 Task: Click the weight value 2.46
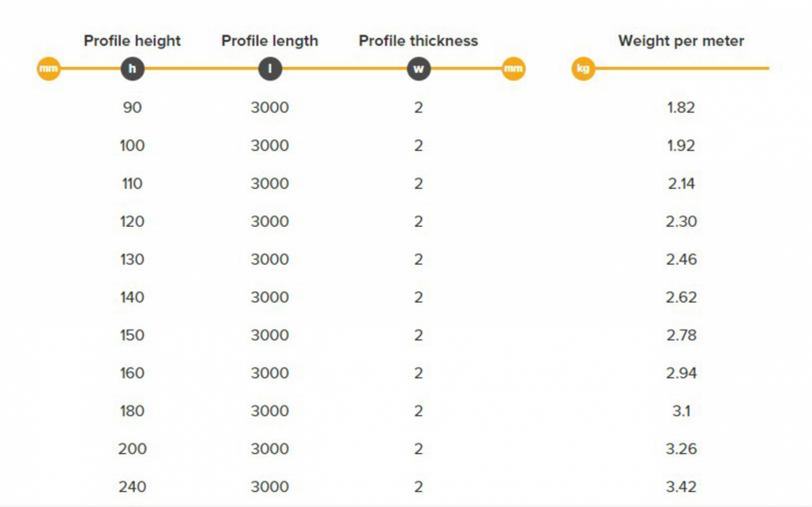pyautogui.click(x=680, y=260)
